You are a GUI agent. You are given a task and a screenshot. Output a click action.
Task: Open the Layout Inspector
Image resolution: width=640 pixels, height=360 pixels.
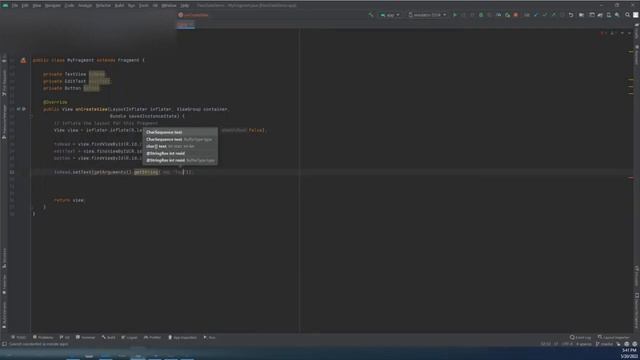pos(614,338)
